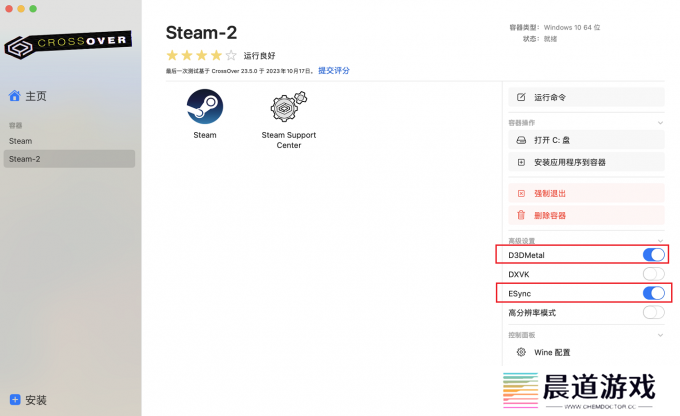Click the 安装 install button
The width and height of the screenshot is (680, 416).
(x=28, y=400)
